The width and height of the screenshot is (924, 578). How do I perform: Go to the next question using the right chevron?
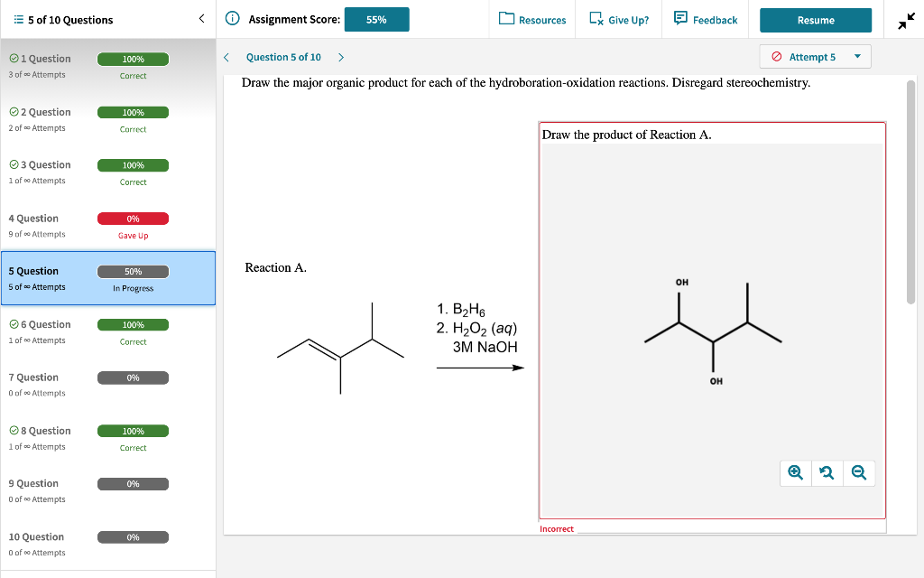(340, 56)
